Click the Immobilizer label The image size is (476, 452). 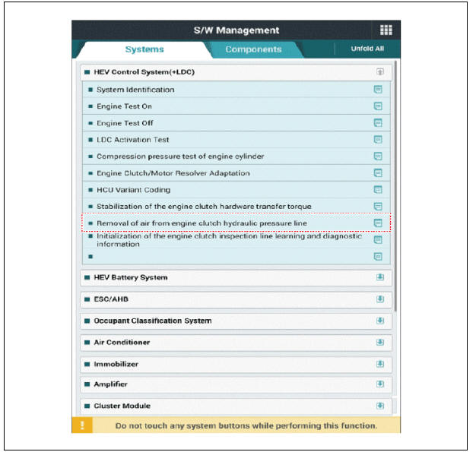116,365
